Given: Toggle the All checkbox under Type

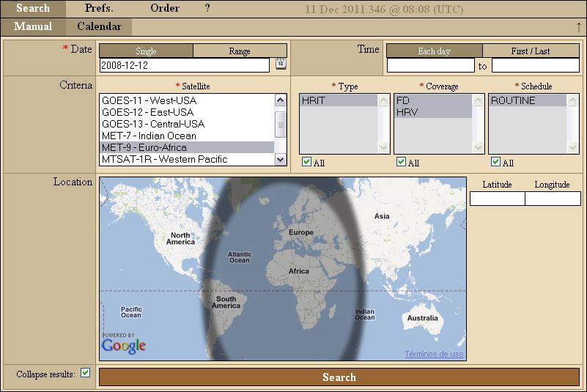Looking at the screenshot, I should click(306, 162).
